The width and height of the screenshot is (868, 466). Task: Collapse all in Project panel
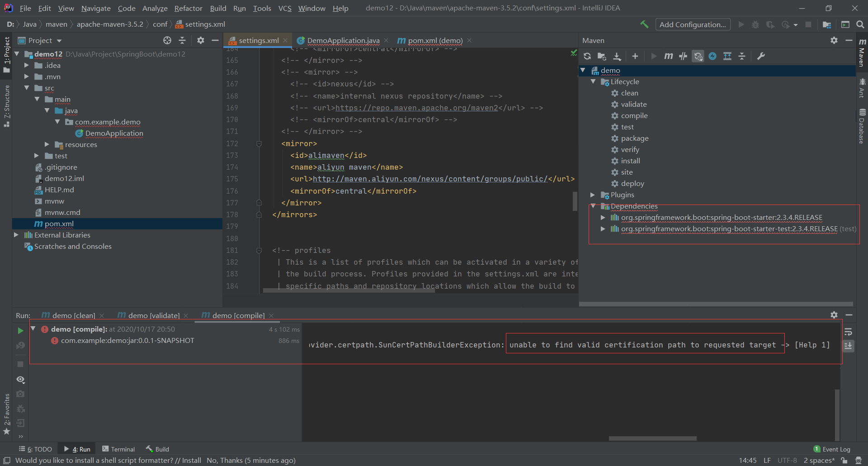(182, 40)
